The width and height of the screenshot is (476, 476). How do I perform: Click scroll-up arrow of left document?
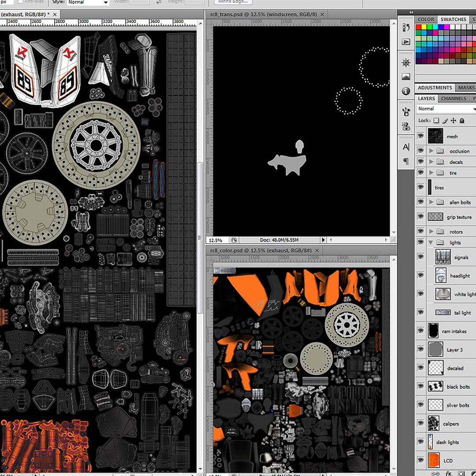201,23
